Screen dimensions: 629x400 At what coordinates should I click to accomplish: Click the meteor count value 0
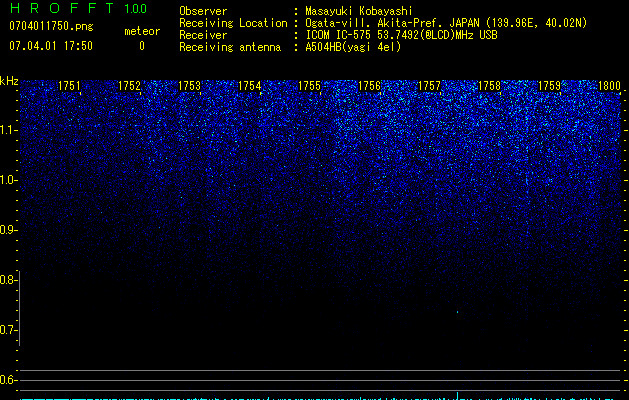142,46
